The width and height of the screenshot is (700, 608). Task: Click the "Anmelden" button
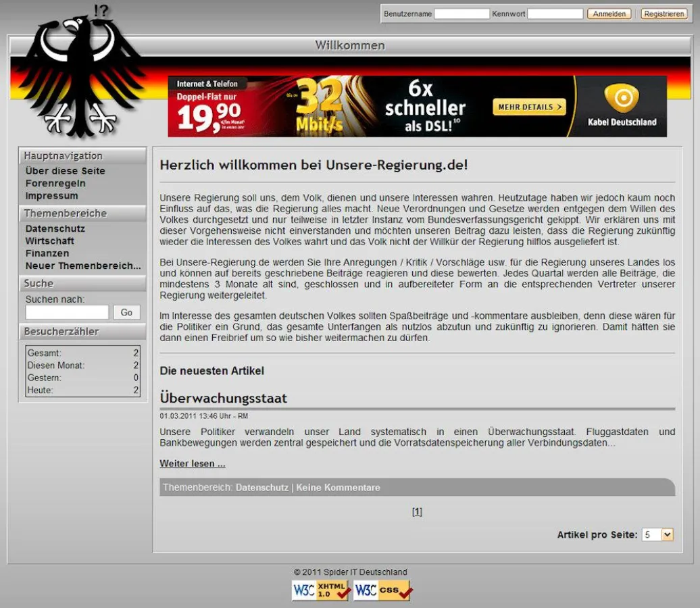(609, 14)
